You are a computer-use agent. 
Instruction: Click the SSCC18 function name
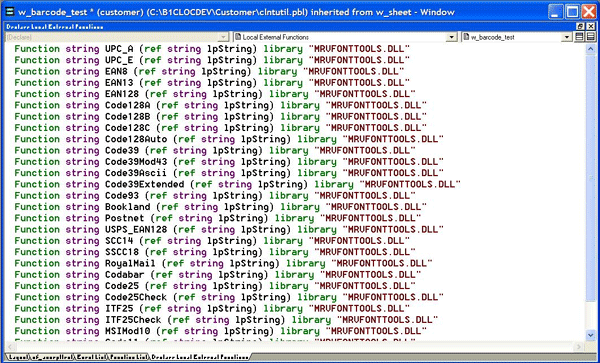coord(122,252)
